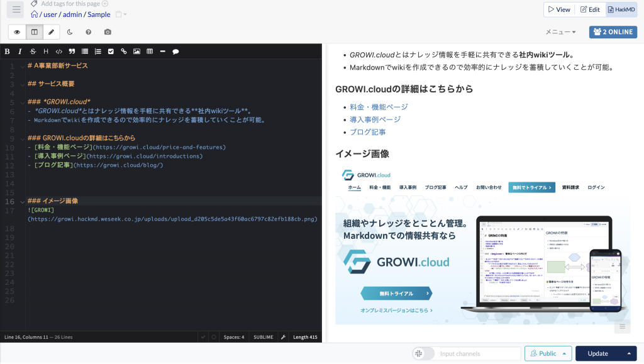Click the 'GROWI.cloudの詳細はこちらから' preview heading
The image size is (644, 364).
pyautogui.click(x=404, y=89)
